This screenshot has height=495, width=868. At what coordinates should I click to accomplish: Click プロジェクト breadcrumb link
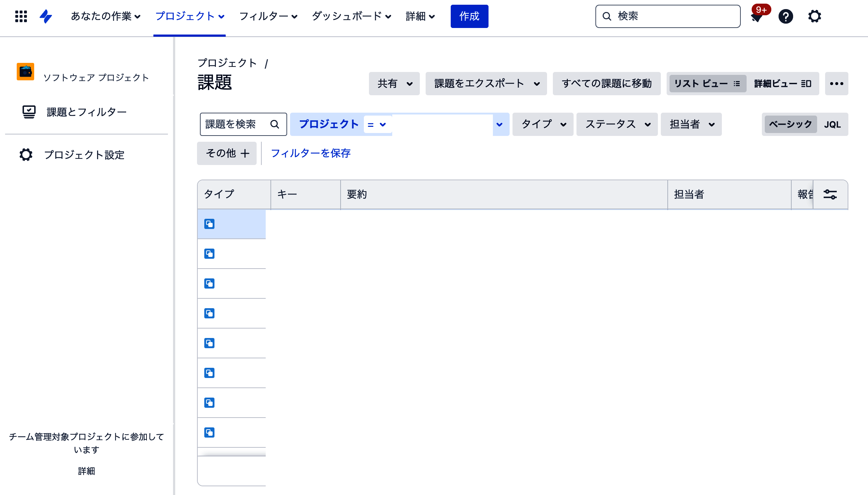pos(227,63)
